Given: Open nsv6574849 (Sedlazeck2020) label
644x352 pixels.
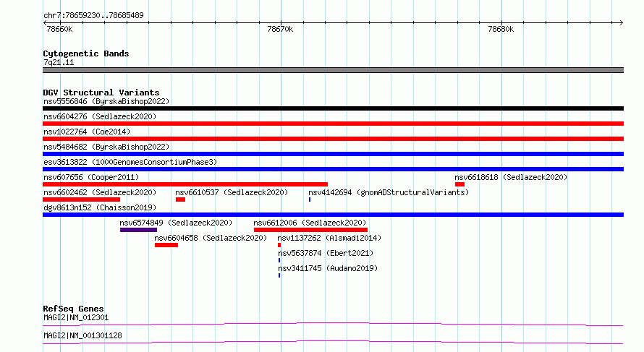Looking at the screenshot, I should point(176,223).
